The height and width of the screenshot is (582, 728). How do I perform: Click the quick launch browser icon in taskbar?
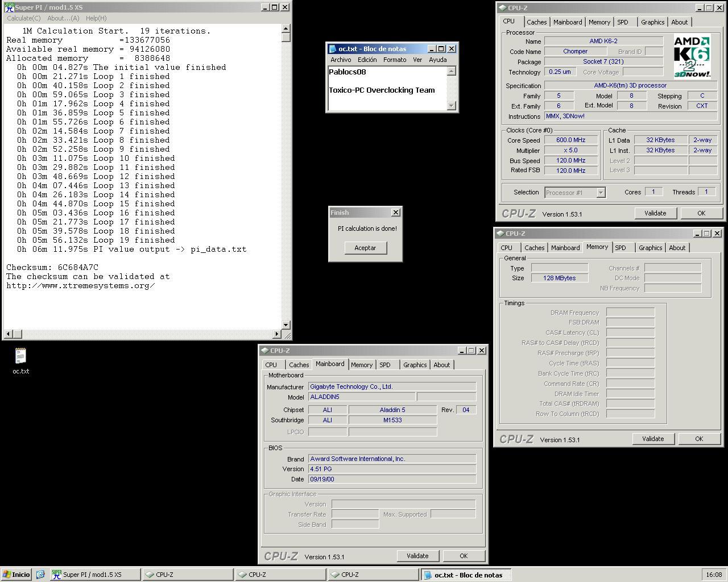point(40,575)
